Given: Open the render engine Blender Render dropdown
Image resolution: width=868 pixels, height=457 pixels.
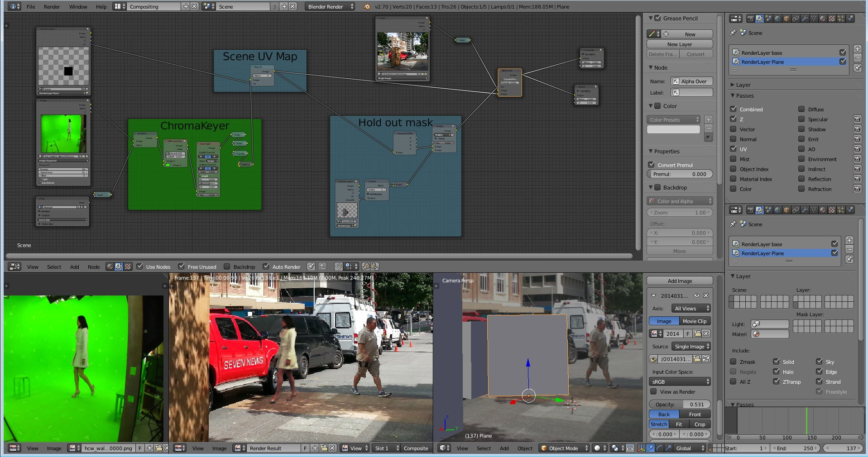Looking at the screenshot, I should 331,6.
